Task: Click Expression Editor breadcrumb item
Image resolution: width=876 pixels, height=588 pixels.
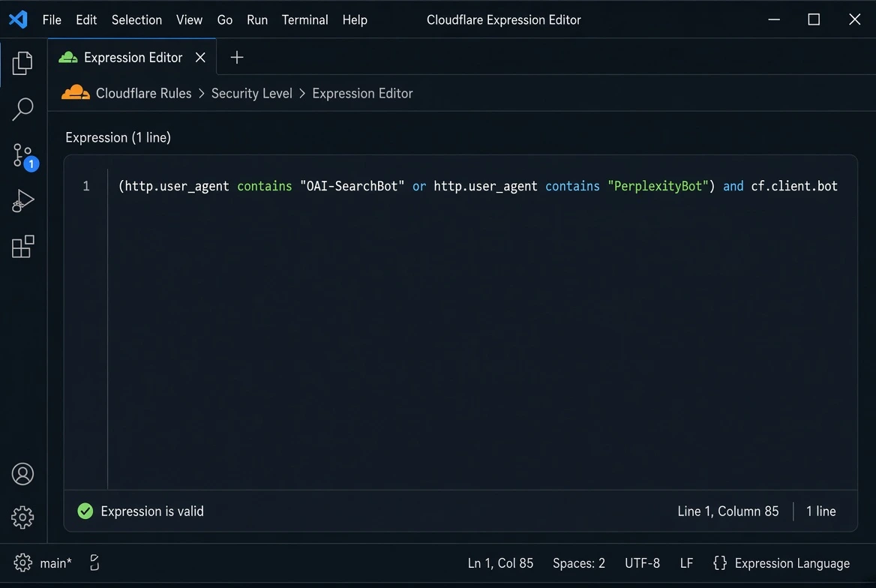Action: [x=362, y=93]
